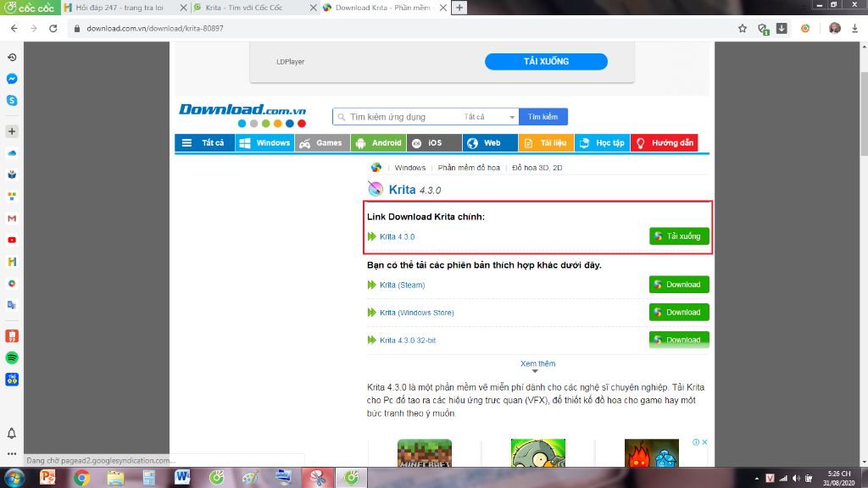Click Download button for Krita (Windows Store)

point(679,312)
